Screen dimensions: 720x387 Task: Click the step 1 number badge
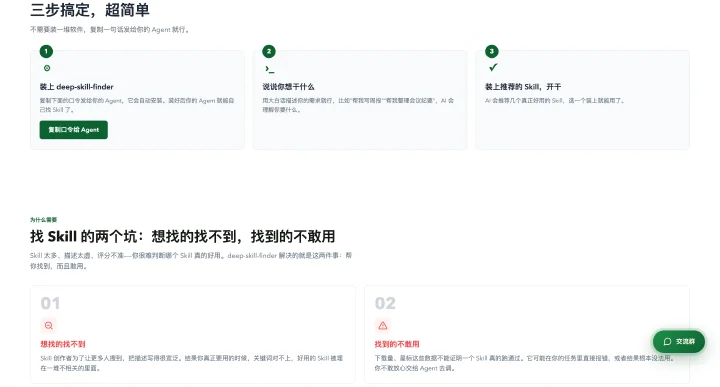46,51
